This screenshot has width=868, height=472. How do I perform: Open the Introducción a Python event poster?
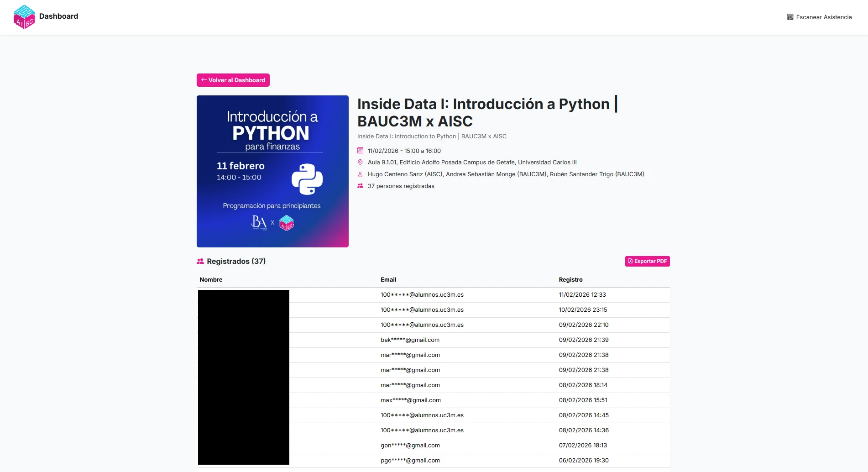pos(272,171)
